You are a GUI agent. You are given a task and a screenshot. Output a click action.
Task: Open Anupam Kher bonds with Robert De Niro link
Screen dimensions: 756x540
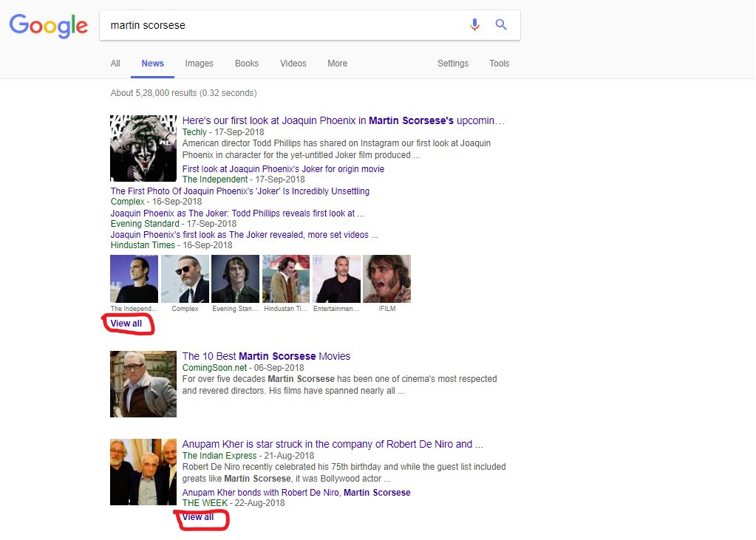coord(296,492)
